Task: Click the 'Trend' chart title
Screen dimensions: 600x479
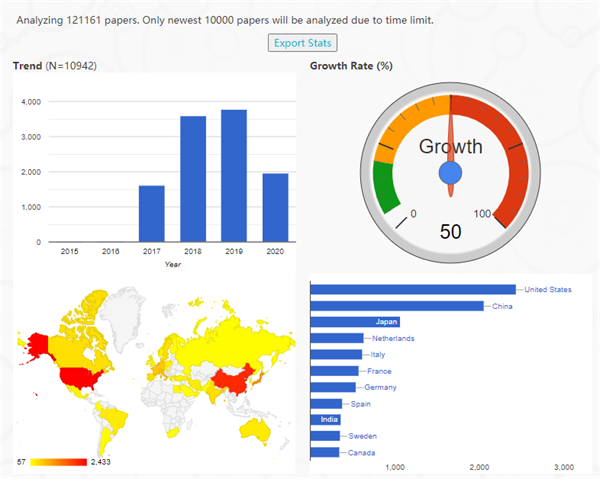Action: pos(28,66)
